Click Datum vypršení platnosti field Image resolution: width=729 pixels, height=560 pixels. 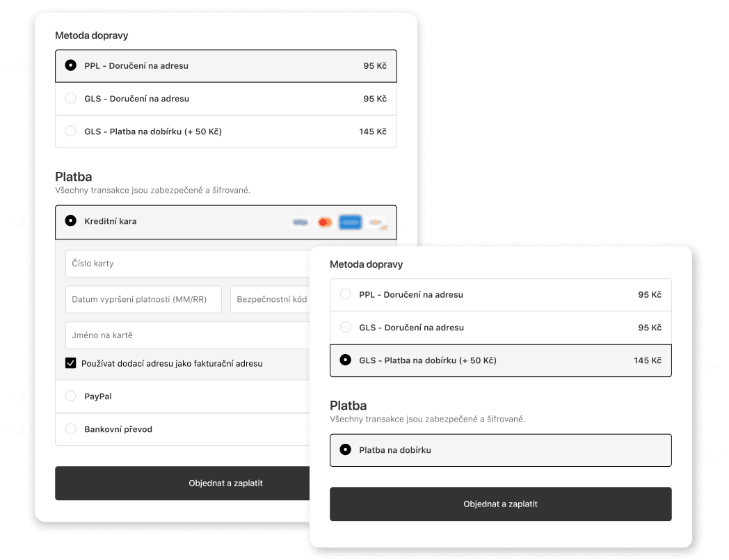(144, 299)
